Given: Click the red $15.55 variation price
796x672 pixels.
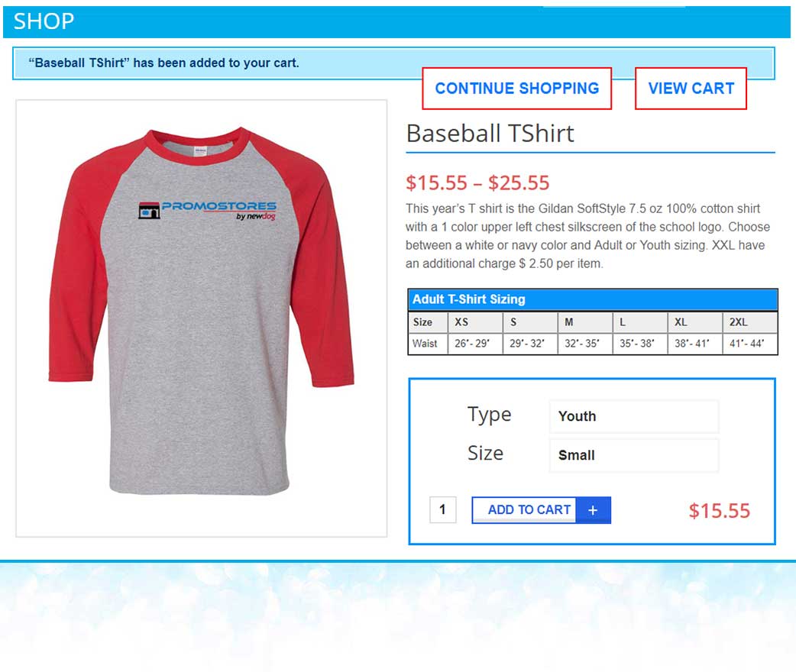Looking at the screenshot, I should (x=720, y=511).
